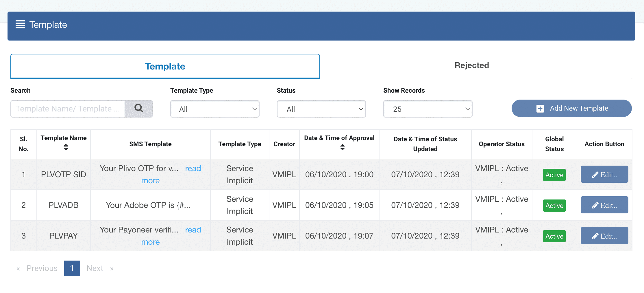Screen dimensions: 644x293
Task: Open the Template Type dropdown
Action: point(214,109)
